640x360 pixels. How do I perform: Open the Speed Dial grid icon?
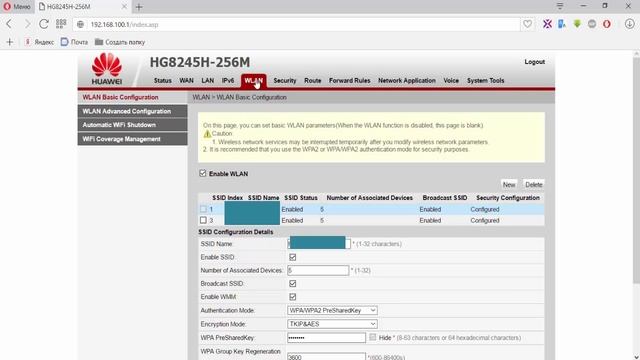(x=61, y=24)
